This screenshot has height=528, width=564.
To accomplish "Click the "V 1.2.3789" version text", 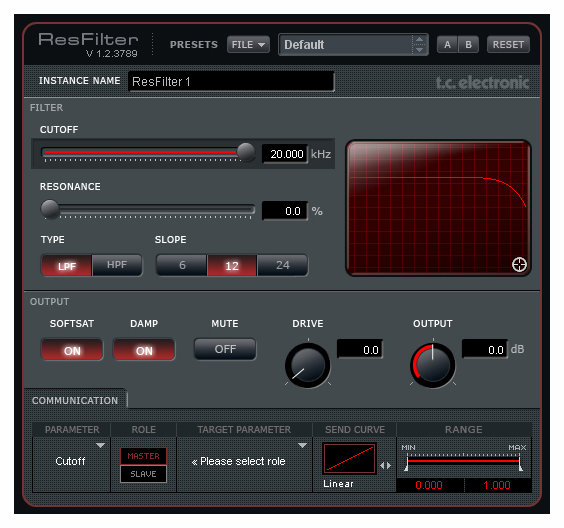I will click(112, 54).
